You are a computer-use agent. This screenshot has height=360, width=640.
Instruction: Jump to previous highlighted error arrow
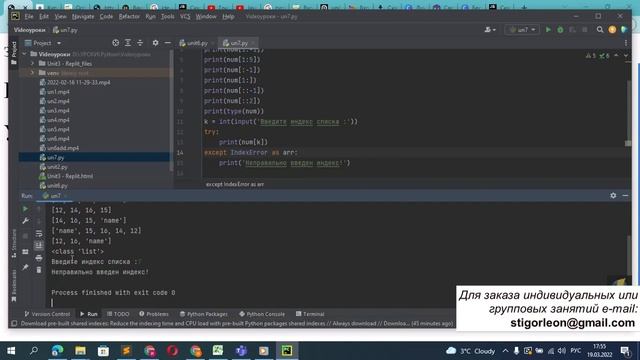[x=616, y=56]
